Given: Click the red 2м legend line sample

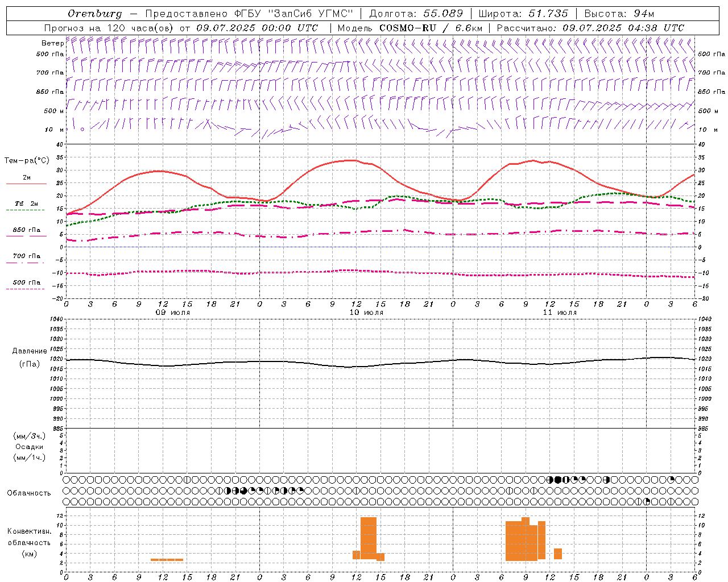Looking at the screenshot, I should [26, 184].
